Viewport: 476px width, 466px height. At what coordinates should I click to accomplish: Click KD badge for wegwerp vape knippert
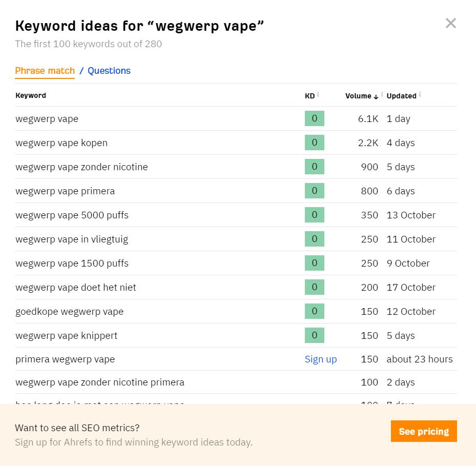[315, 335]
